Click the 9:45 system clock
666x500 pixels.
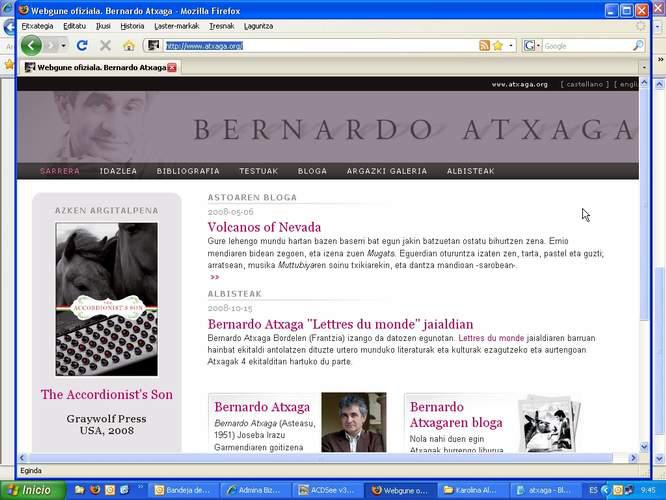(x=648, y=490)
